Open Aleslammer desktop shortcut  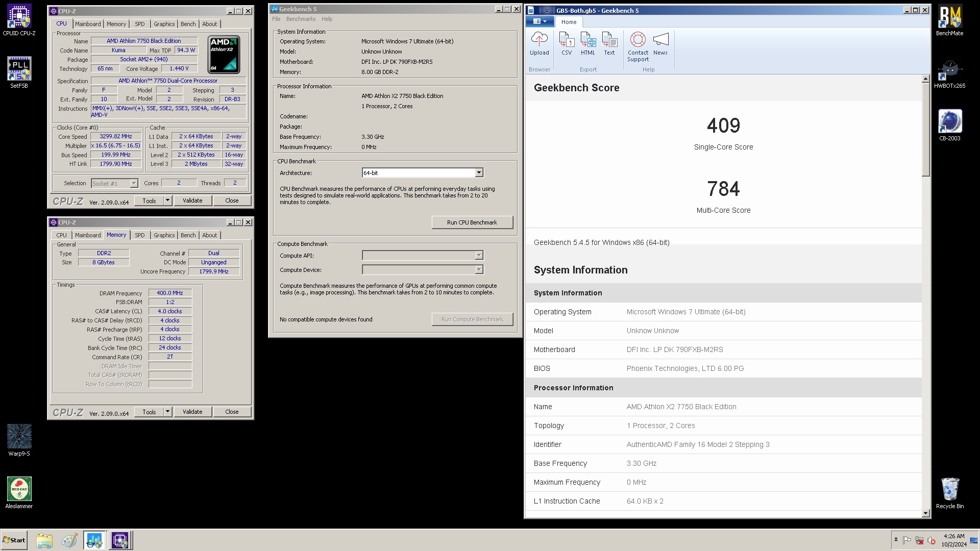19,493
